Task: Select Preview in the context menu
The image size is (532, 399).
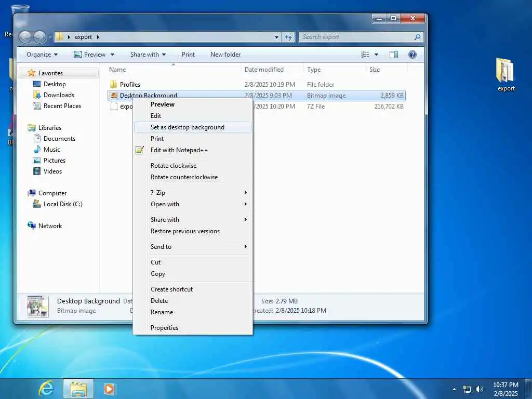Action: [193, 104]
